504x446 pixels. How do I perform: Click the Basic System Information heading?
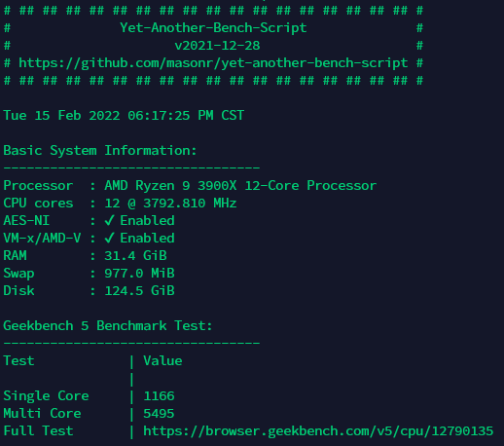click(x=100, y=150)
